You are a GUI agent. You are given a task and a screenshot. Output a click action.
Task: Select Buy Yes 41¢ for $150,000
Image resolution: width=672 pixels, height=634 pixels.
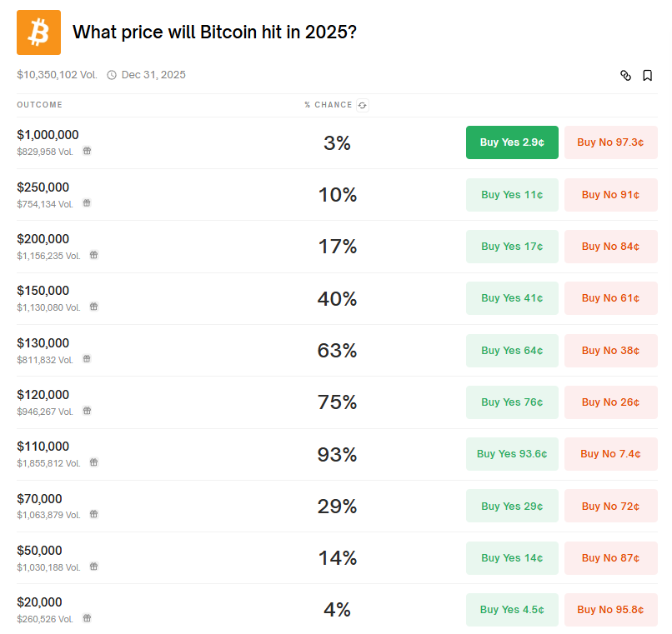512,298
